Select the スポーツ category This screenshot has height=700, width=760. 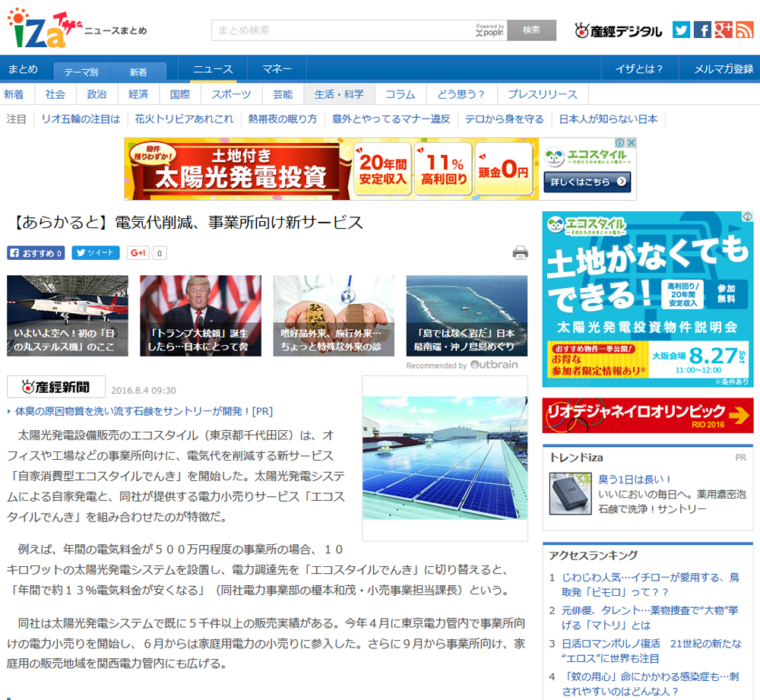(x=231, y=94)
